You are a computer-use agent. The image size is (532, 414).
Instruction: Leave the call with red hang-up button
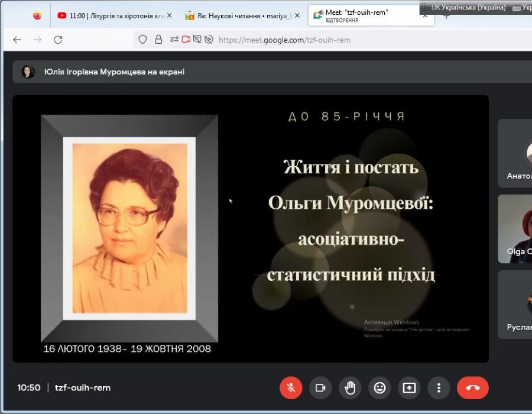click(472, 388)
